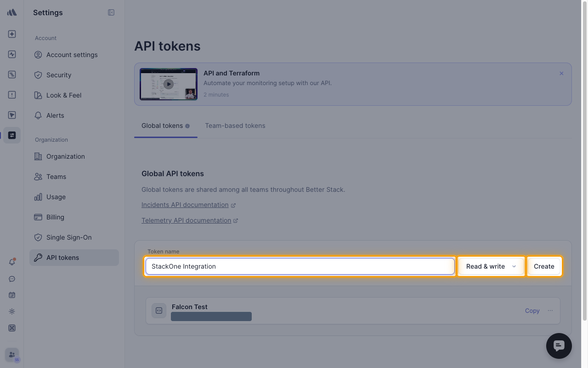Click the Token name input field

(x=300, y=266)
